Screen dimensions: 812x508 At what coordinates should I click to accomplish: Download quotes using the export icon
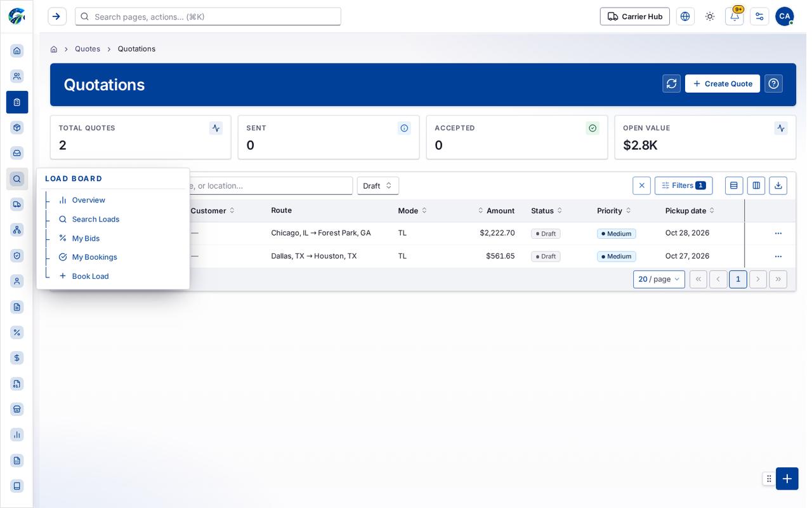click(778, 185)
